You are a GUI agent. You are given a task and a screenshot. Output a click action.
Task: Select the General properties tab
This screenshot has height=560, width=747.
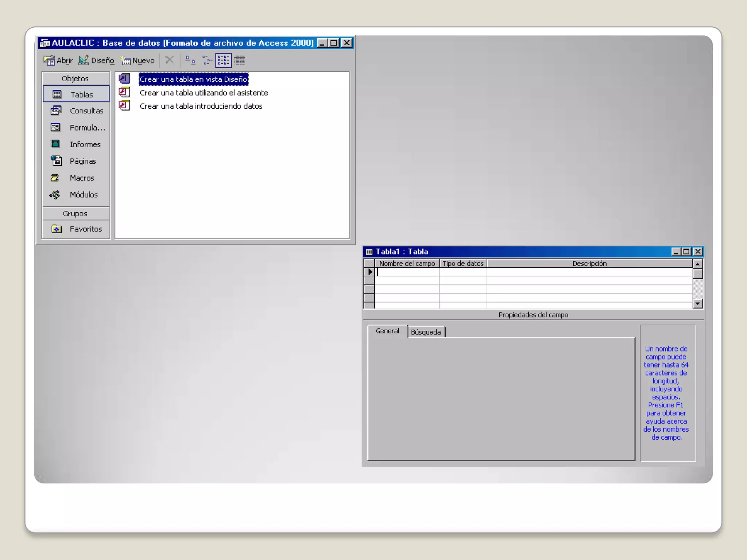(x=387, y=331)
